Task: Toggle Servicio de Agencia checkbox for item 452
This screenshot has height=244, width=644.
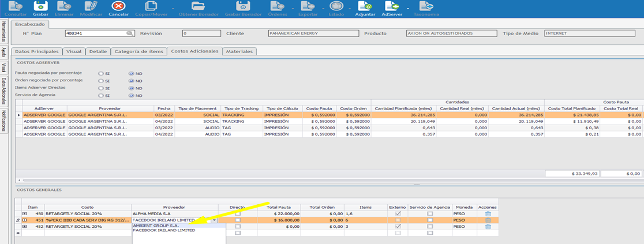Action: click(x=429, y=226)
